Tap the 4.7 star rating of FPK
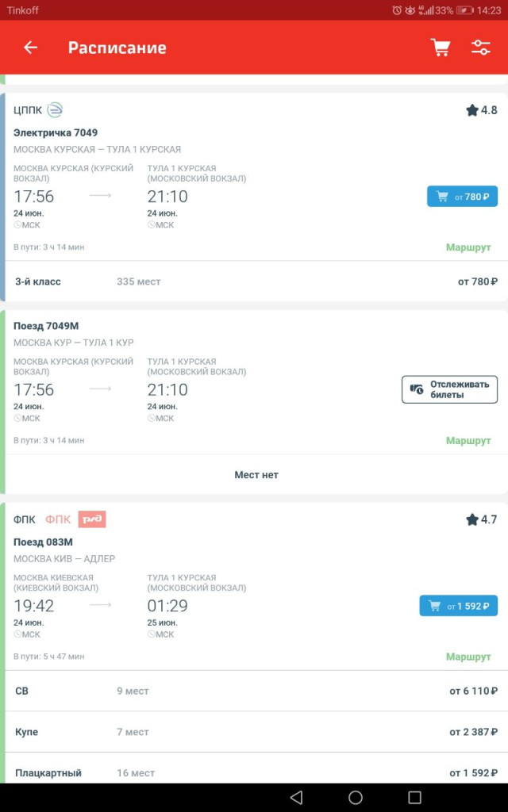 coord(482,519)
